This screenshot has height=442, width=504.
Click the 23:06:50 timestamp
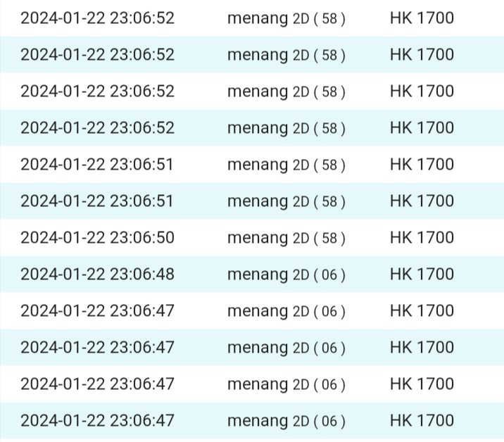pyautogui.click(x=97, y=238)
